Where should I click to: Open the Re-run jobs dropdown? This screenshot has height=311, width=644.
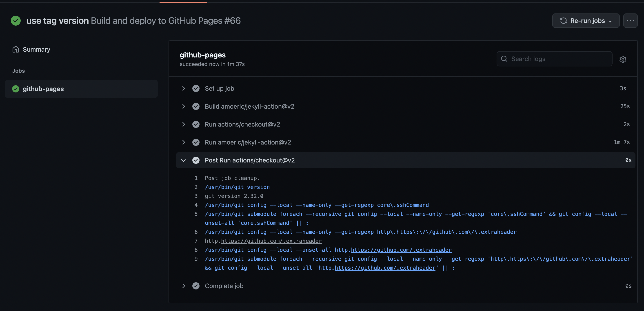click(586, 21)
